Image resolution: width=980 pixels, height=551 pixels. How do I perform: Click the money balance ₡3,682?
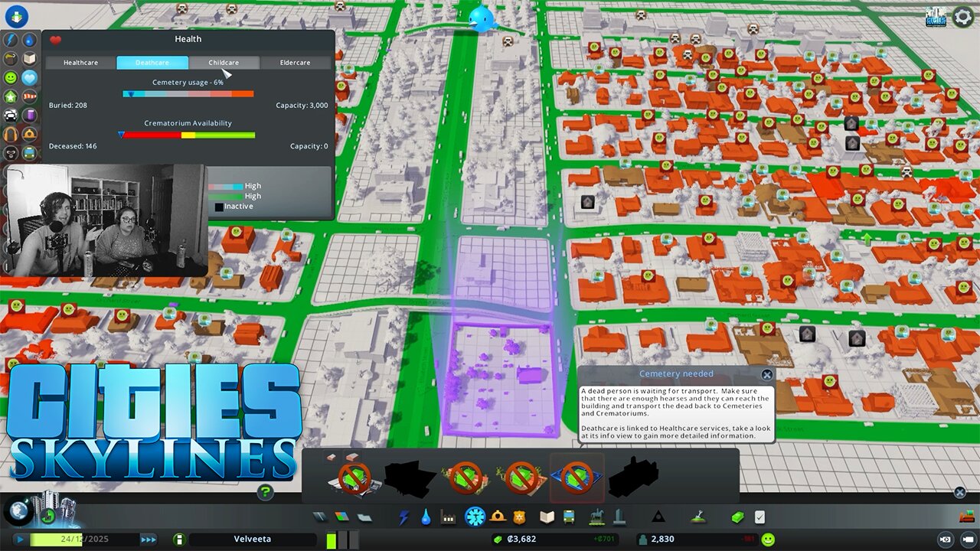(x=521, y=540)
